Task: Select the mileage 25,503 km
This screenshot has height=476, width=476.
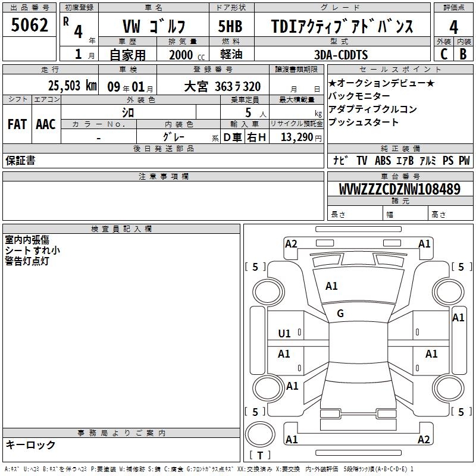Action: coord(72,86)
